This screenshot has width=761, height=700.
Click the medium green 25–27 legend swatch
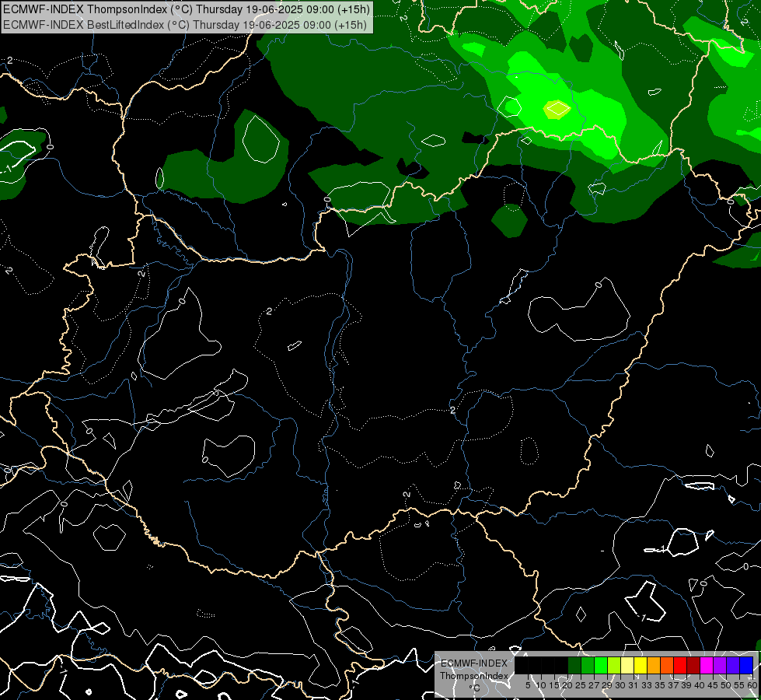(x=588, y=665)
